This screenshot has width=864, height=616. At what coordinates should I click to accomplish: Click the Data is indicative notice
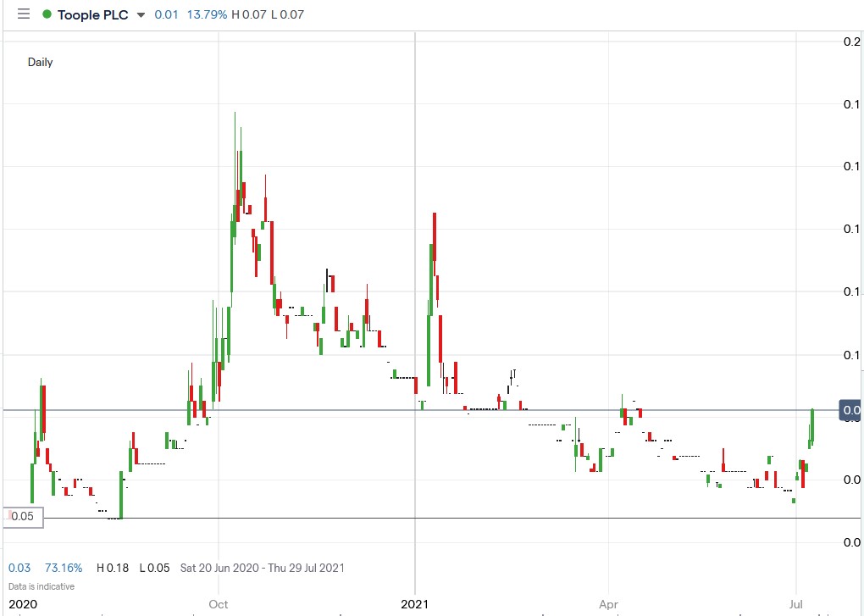click(40, 585)
